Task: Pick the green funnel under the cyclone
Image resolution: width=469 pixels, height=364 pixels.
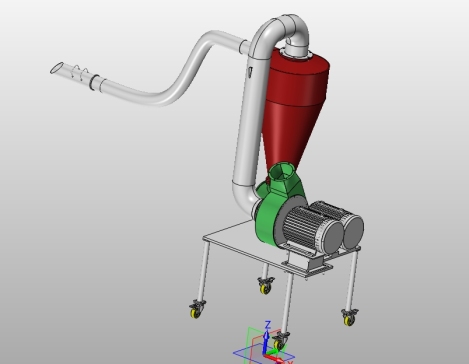Action: point(282,178)
